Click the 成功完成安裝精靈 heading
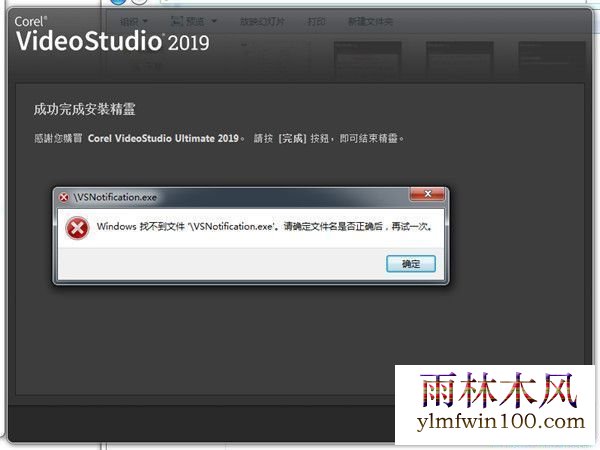The height and width of the screenshot is (450, 600). point(84,109)
